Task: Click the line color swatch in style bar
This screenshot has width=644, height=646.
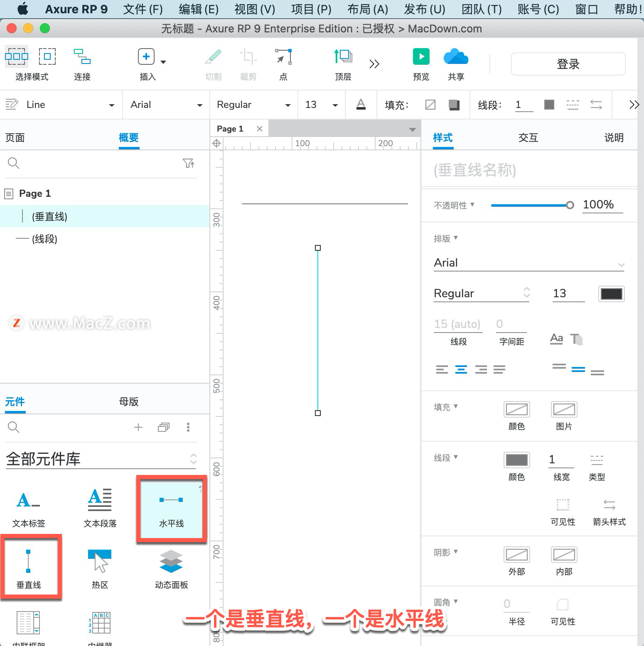Action: 549,105
